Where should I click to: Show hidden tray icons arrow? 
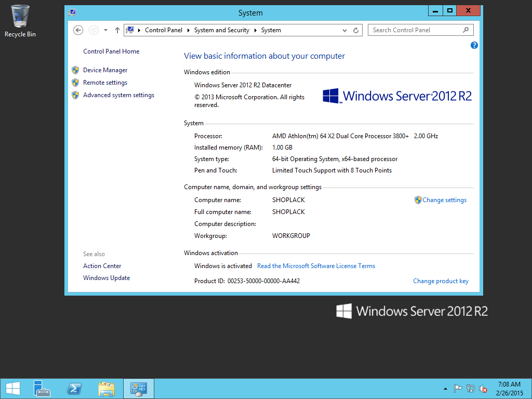(445, 389)
